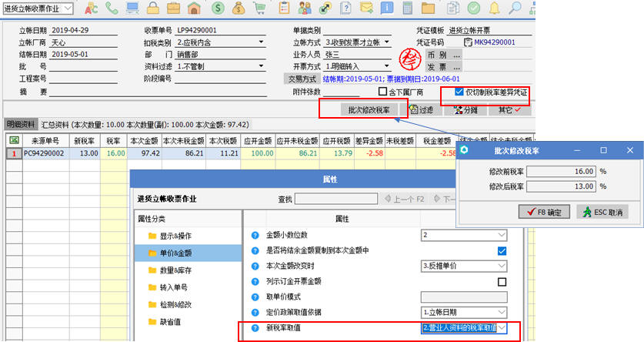Enable the 含下属厂商 checkbox
The image size is (644, 342).
381,92
